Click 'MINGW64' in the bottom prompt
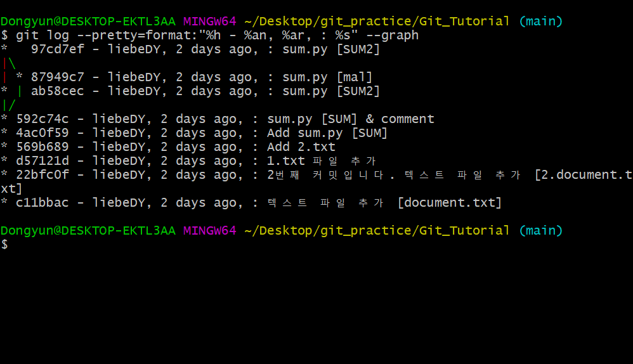 (209, 231)
